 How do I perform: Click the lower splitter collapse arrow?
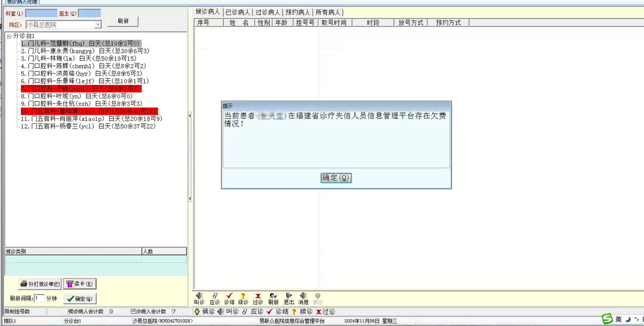190,199
